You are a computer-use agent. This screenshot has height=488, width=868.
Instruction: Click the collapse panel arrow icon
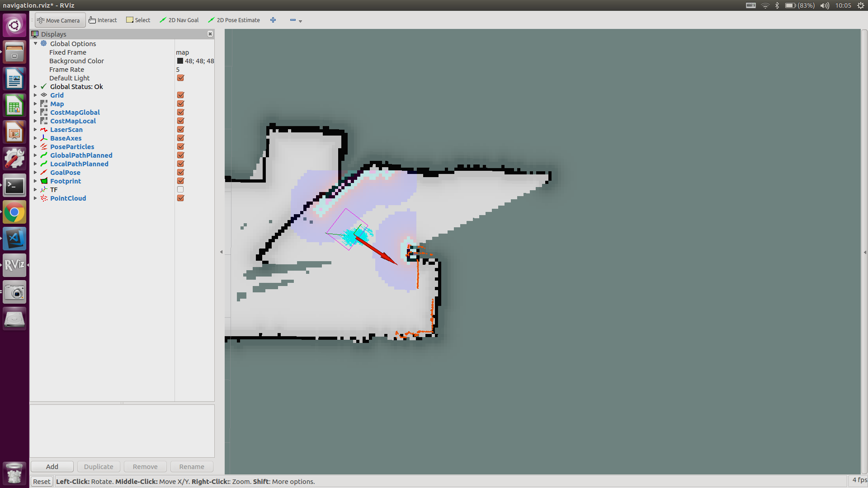pos(221,251)
